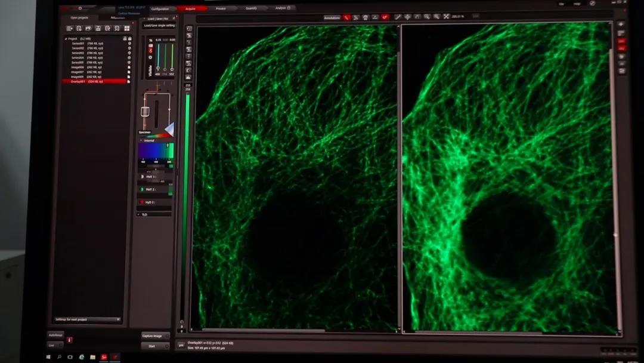Open File Explorer from the taskbar

pos(92,357)
